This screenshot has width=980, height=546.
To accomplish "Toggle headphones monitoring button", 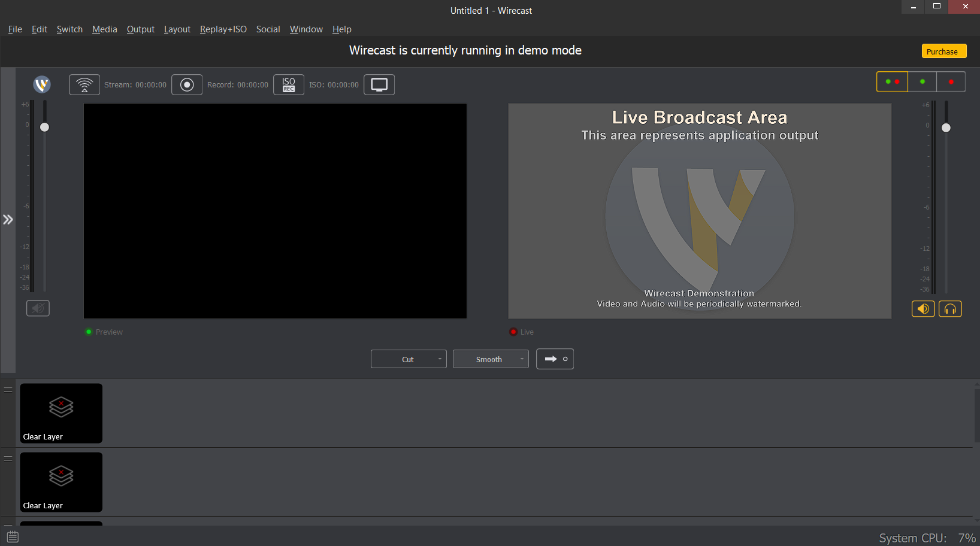I will pyautogui.click(x=950, y=309).
